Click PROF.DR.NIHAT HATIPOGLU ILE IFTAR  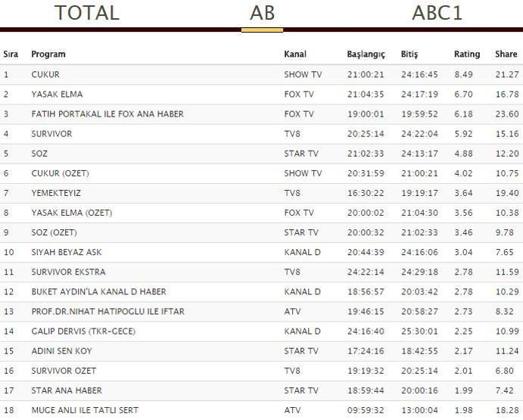click(107, 312)
